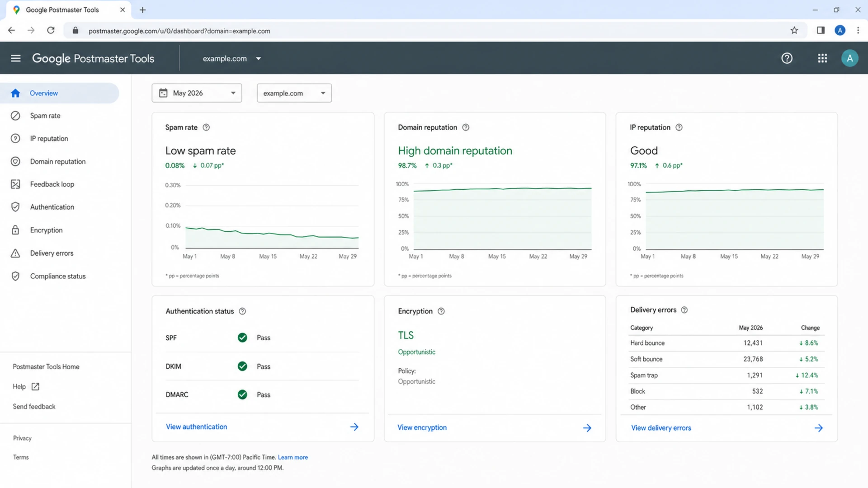Expand the header example.com domain selector
This screenshot has height=488, width=868.
(232, 59)
